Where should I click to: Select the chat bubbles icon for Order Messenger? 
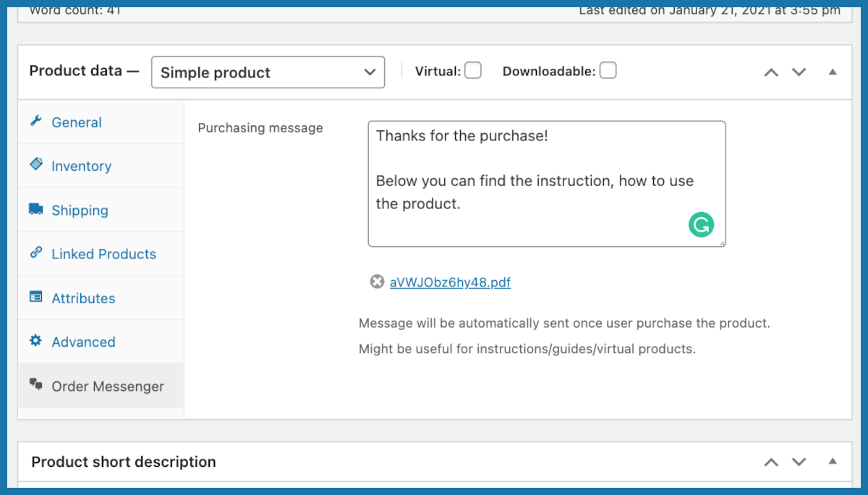pos(37,386)
